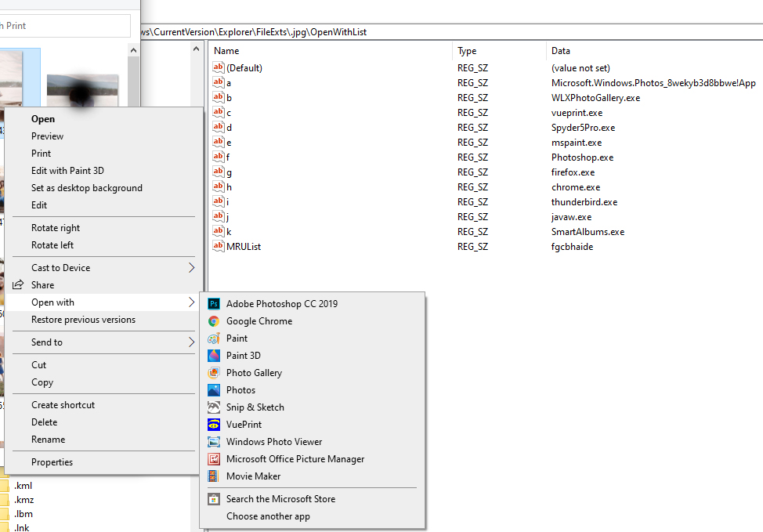Click the javaw.exe data value
Viewport: 763px width, 532px height.
click(571, 217)
